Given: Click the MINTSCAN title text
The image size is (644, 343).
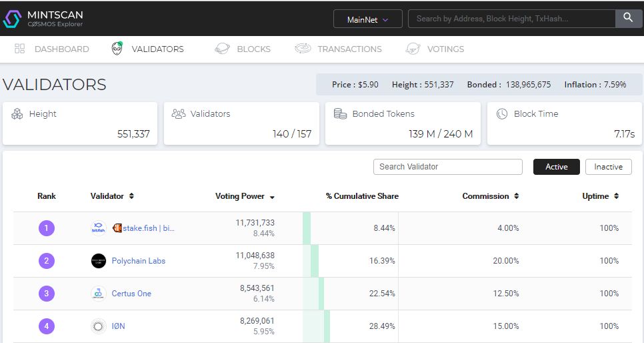Looking at the screenshot, I should (x=55, y=15).
